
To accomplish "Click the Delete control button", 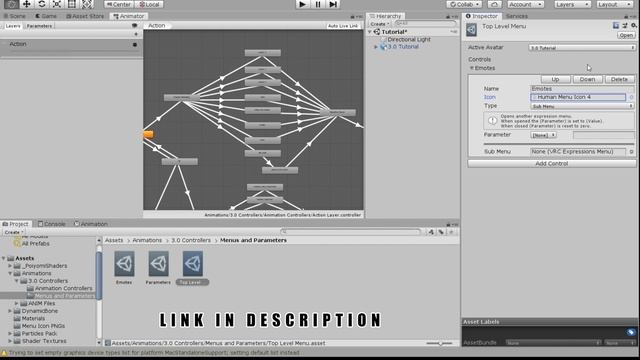I will (619, 79).
